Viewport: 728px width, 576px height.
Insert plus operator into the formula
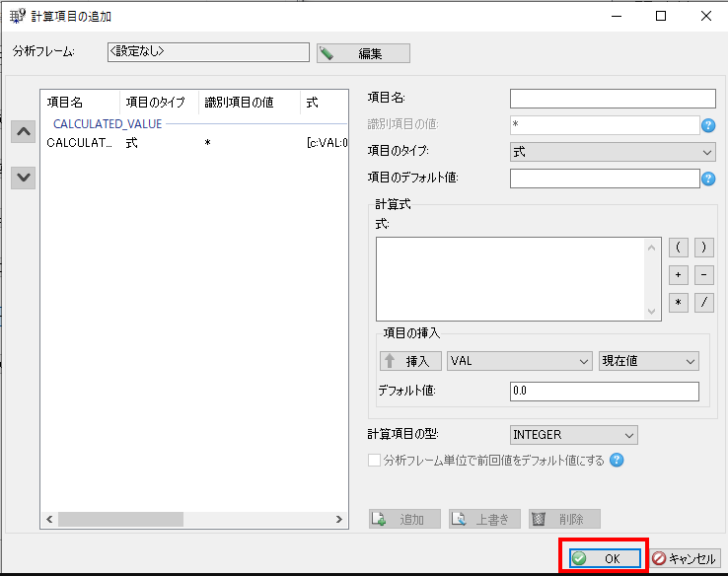(679, 275)
